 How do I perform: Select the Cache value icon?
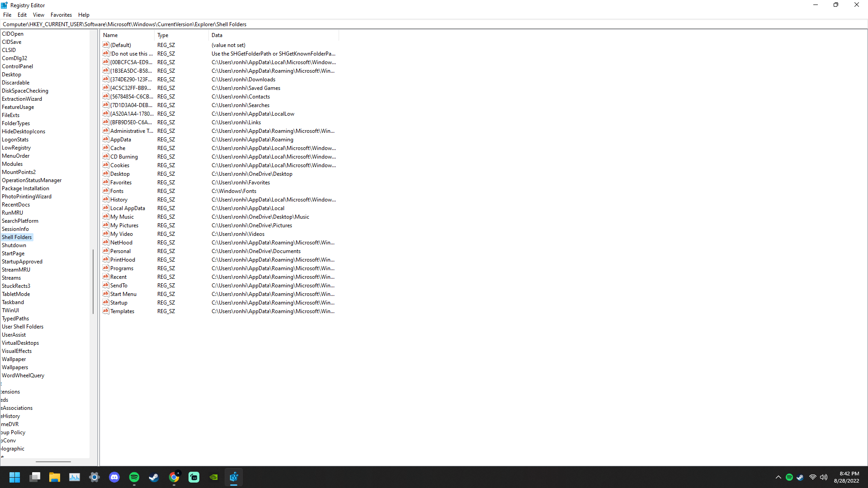[106, 148]
